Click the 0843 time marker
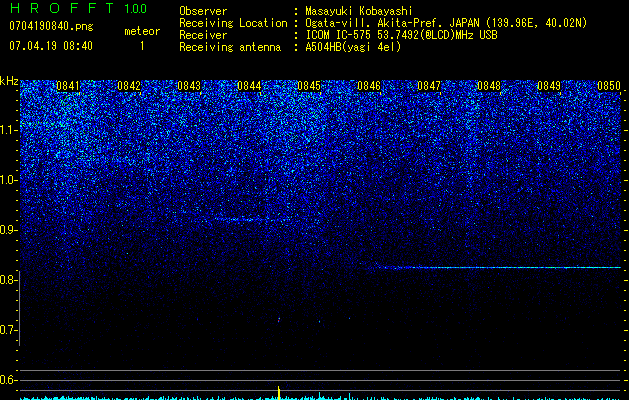629x400 pixels. 189,86
